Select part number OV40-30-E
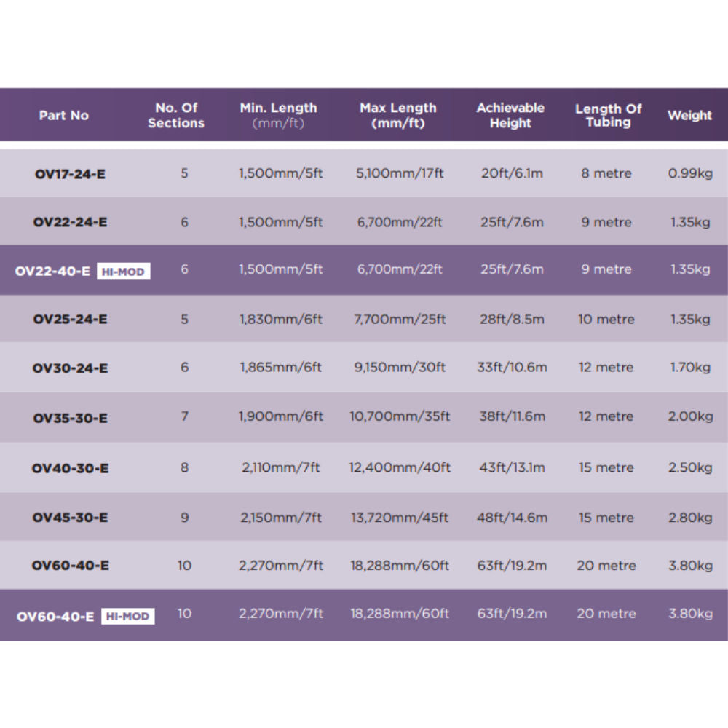Screen dimensions: 728x728 point(70,468)
